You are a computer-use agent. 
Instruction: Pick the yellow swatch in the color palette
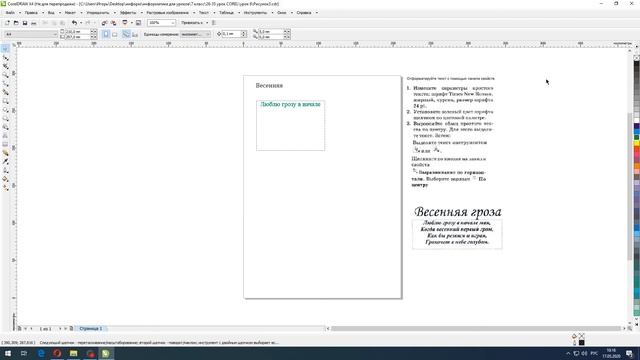(636, 143)
